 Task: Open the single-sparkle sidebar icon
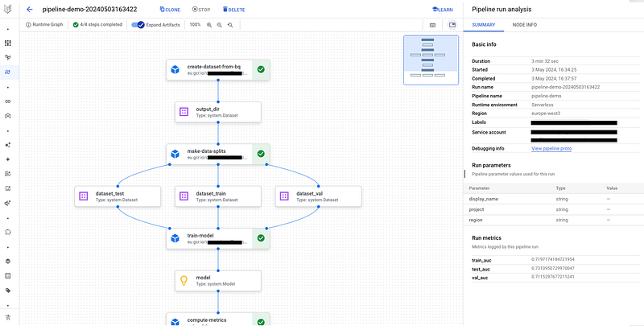click(x=8, y=159)
